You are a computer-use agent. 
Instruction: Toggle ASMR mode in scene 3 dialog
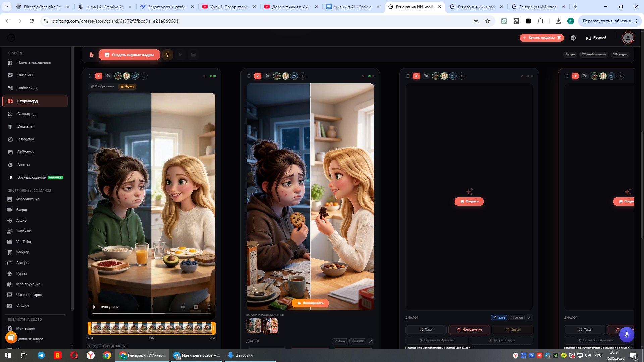click(x=517, y=318)
